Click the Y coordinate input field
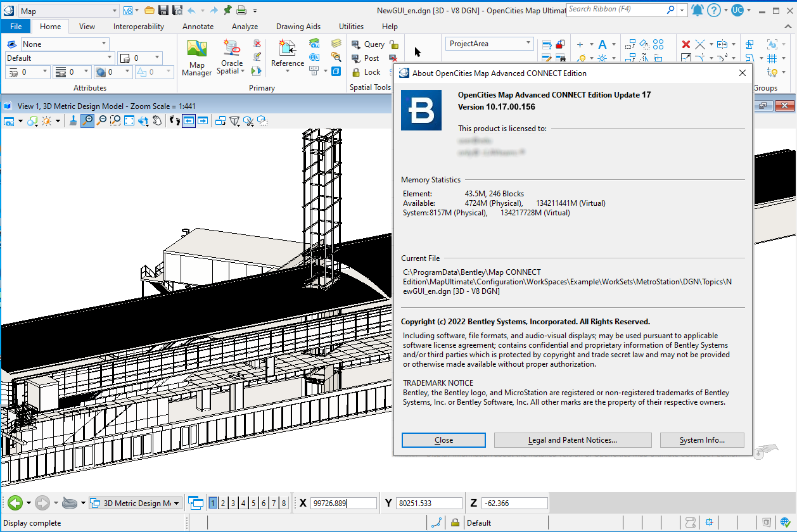797x532 pixels. pyautogui.click(x=430, y=503)
